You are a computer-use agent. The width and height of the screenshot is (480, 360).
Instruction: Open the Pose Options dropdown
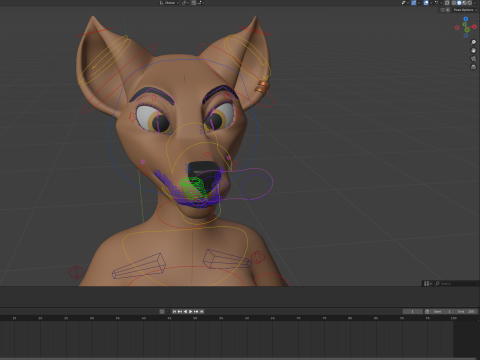(465, 10)
